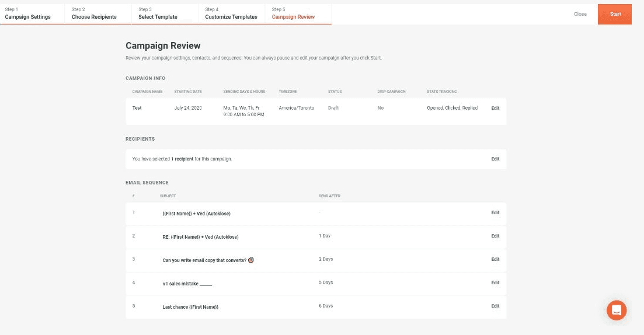Click the 'EMAIL SEQUENCE' section title

pos(147,183)
